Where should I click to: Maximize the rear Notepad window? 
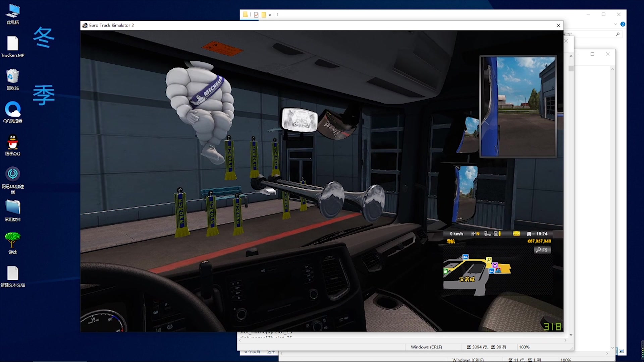pos(592,54)
